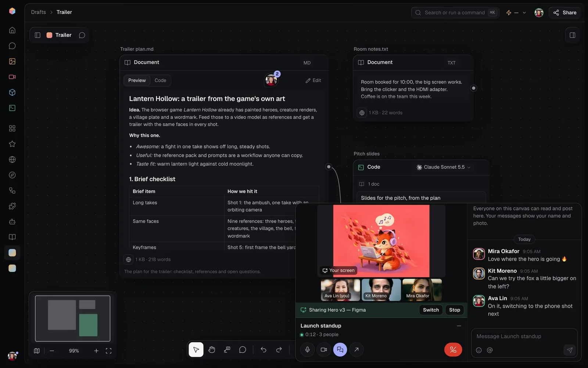Toggle the right side panel icon
Image resolution: width=588 pixels, height=368 pixels.
[572, 35]
